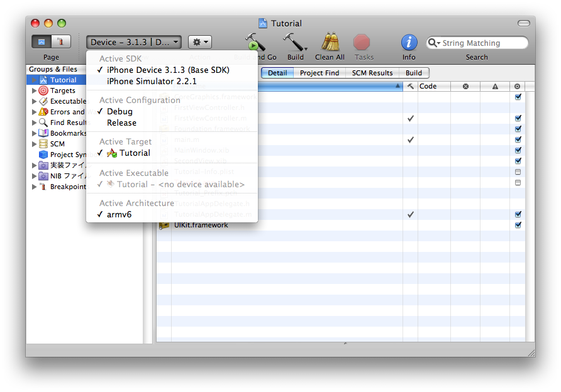Expand the Targets group disclosure triangle
Viewport: 561px width, 392px height.
pos(34,90)
